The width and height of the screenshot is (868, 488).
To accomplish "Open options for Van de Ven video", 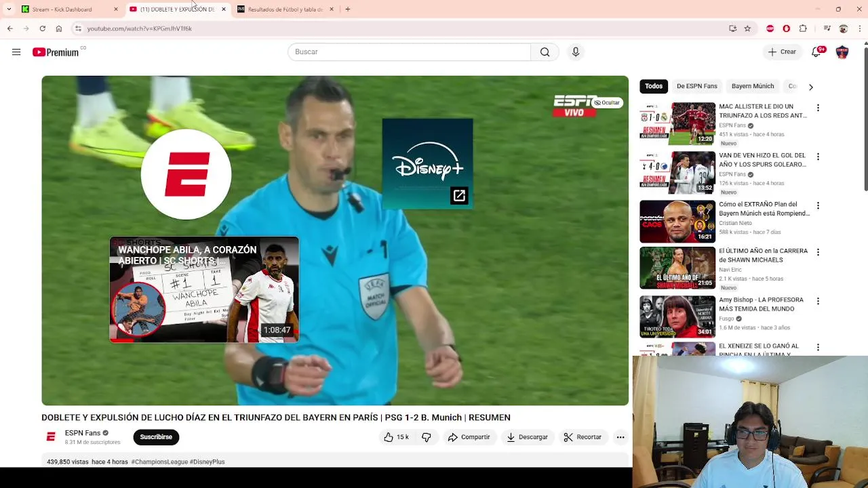I will pos(818,157).
